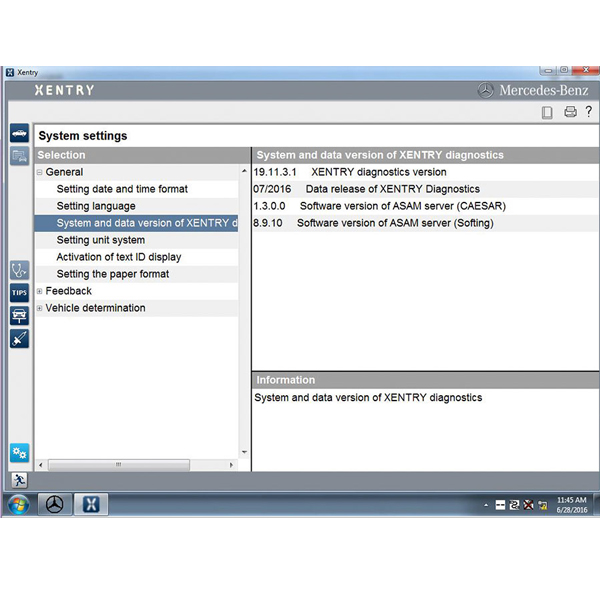
Task: Click the tray icon next to the arrow
Action: [x=500, y=505]
